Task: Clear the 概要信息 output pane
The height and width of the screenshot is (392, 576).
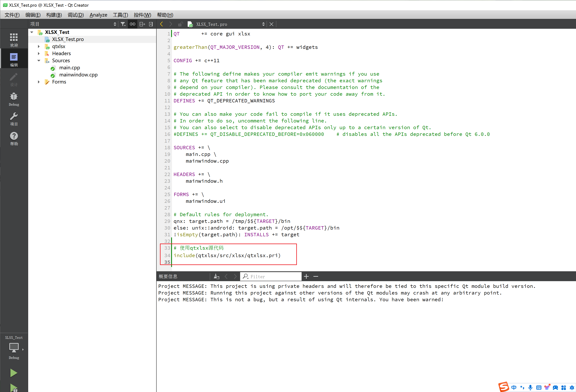Action: point(216,277)
